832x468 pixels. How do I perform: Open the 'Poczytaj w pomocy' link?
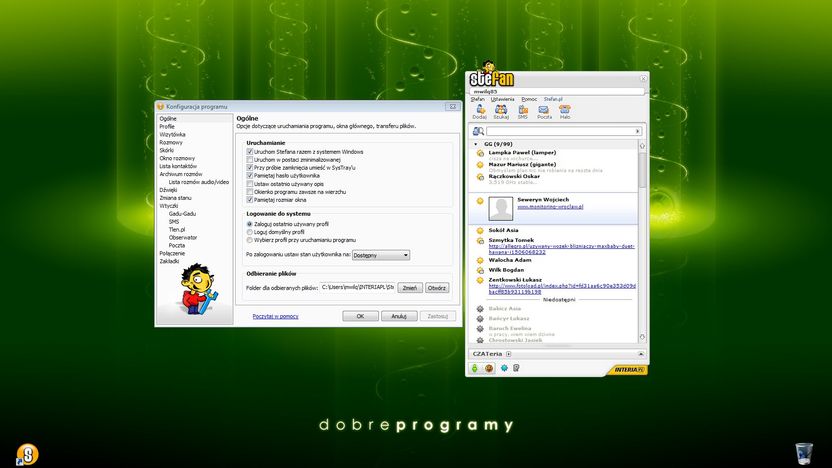click(x=275, y=316)
